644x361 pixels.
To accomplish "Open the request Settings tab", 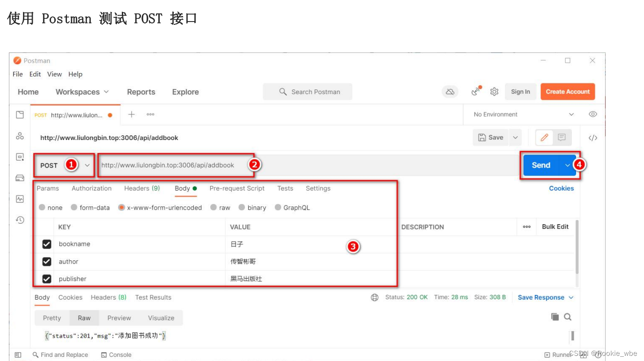I will tap(318, 188).
